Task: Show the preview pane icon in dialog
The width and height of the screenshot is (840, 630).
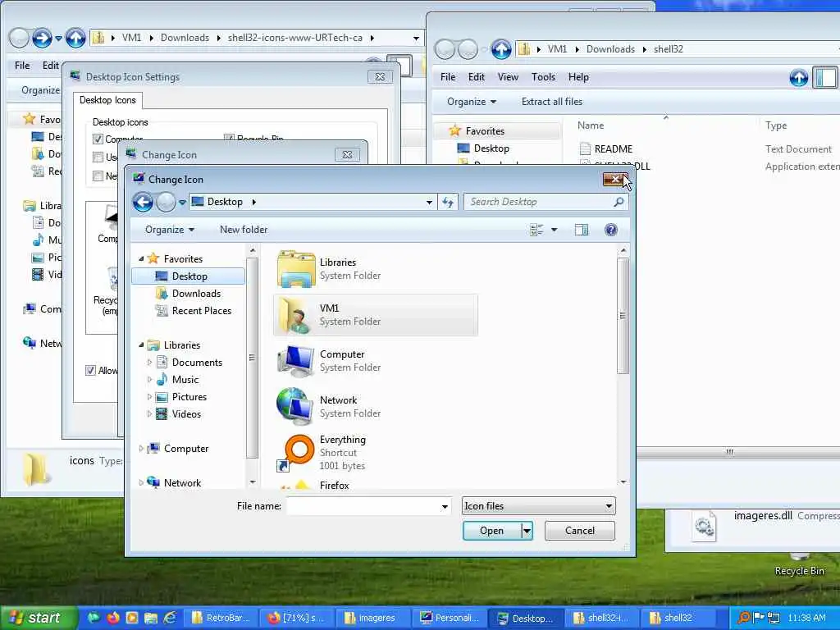Action: pyautogui.click(x=582, y=230)
